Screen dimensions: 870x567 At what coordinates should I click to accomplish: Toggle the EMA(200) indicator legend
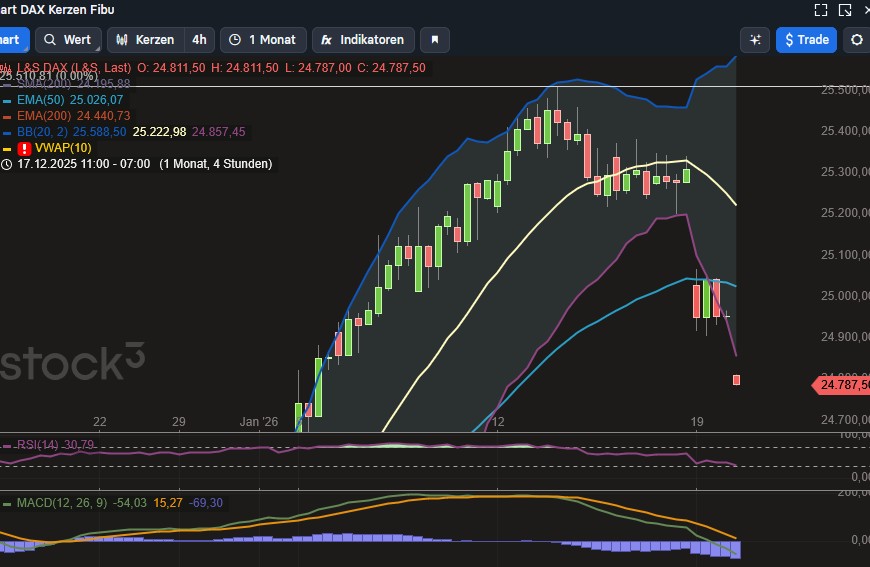pos(72,116)
